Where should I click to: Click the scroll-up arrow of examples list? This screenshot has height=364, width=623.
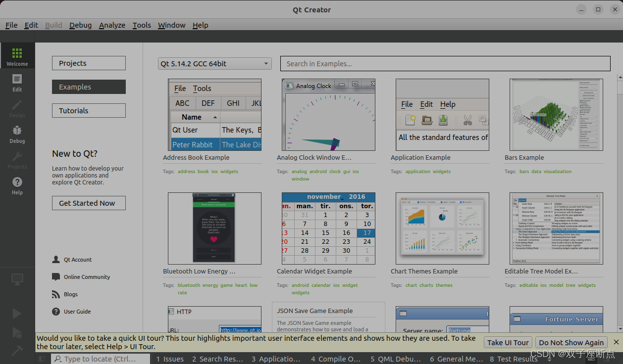coord(620,78)
